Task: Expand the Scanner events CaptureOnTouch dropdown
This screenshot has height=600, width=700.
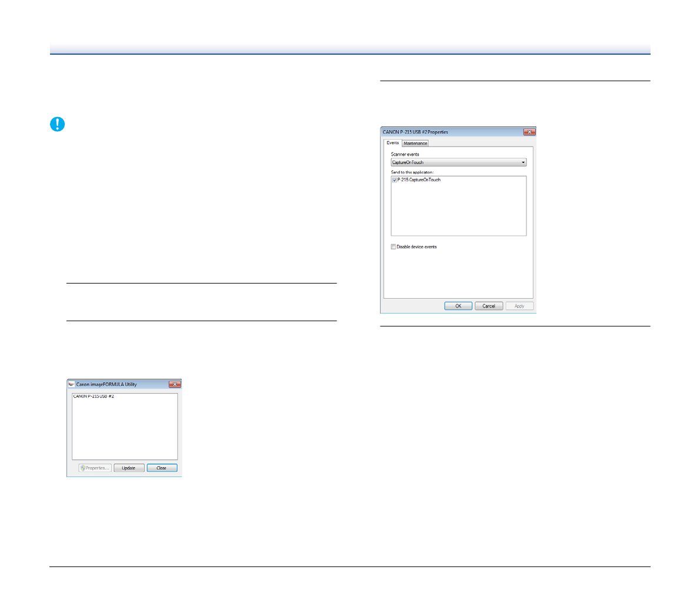Action: 523,162
